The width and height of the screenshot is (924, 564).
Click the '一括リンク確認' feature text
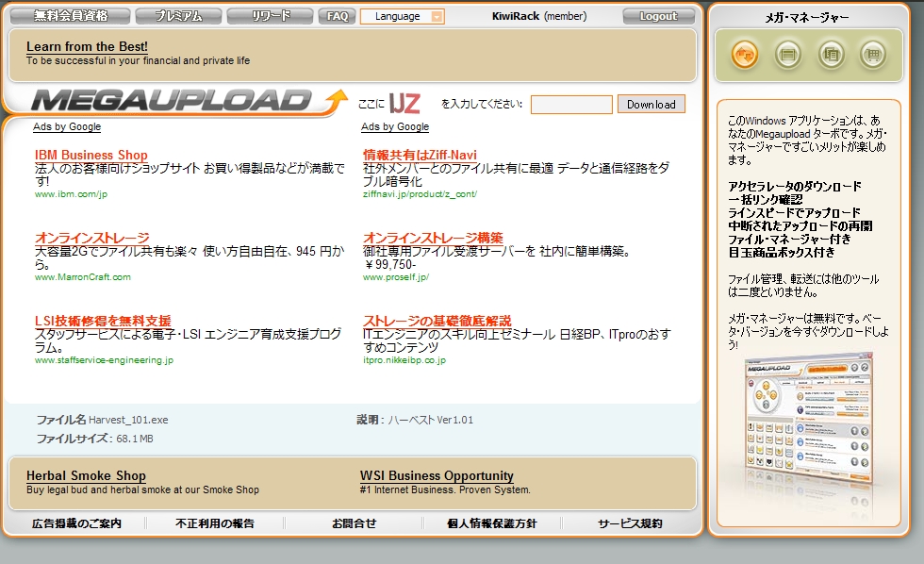point(766,200)
